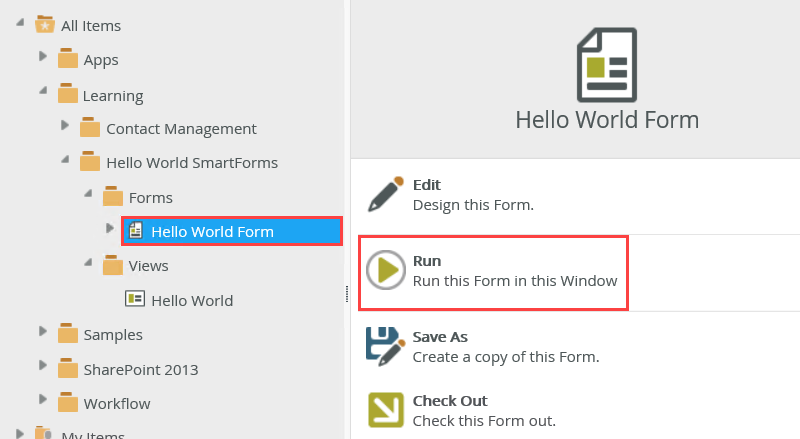Image resolution: width=800 pixels, height=439 pixels.
Task: Click 'Design this Form.' description
Action: coord(473,205)
